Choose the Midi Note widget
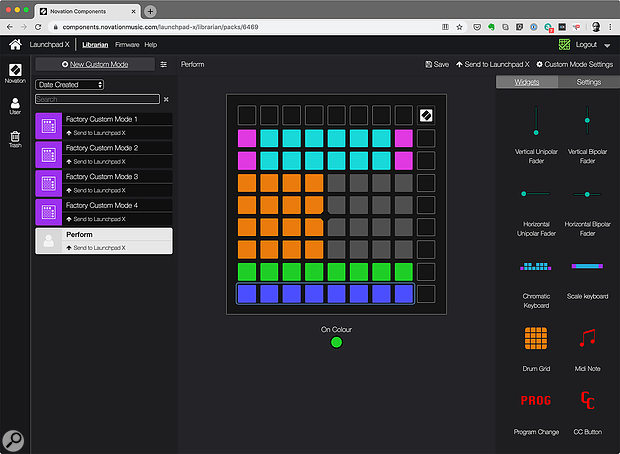620x454 pixels. tap(587, 349)
